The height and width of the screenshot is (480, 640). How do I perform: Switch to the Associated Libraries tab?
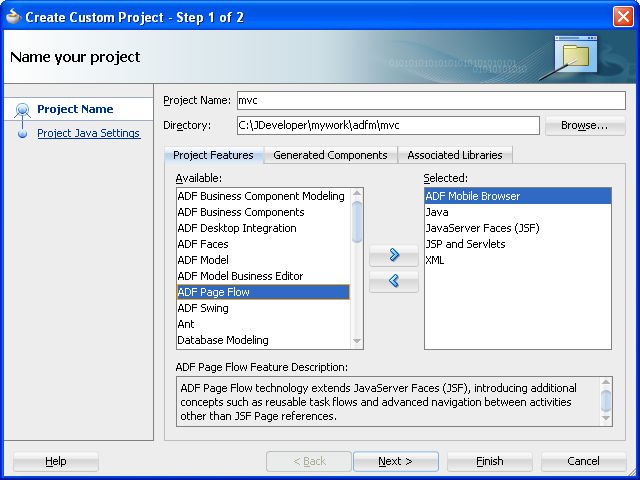pyautogui.click(x=455, y=155)
